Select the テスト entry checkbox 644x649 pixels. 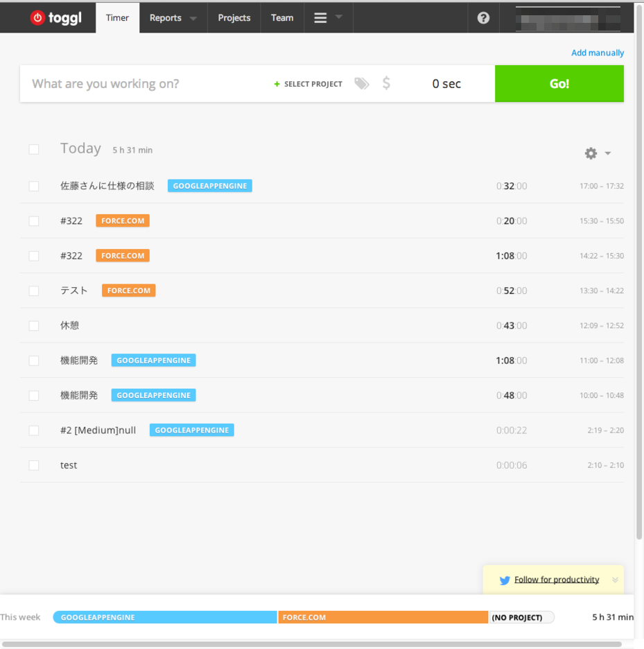coord(34,291)
